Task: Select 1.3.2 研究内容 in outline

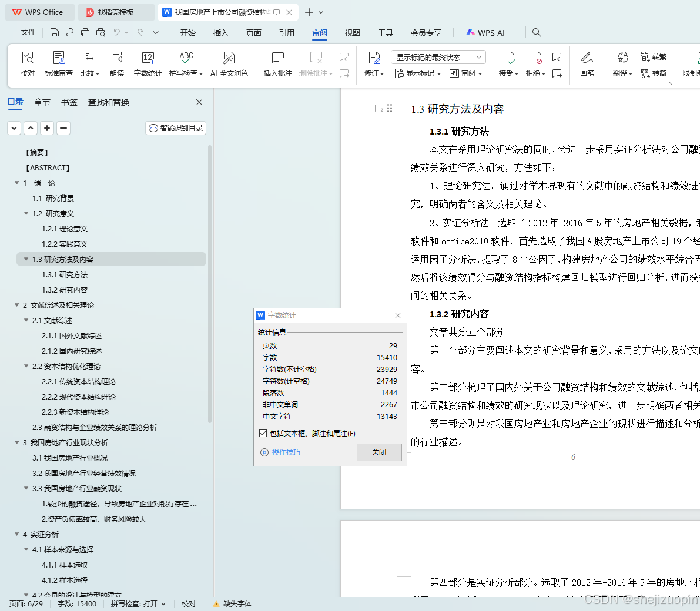Action: (x=65, y=290)
